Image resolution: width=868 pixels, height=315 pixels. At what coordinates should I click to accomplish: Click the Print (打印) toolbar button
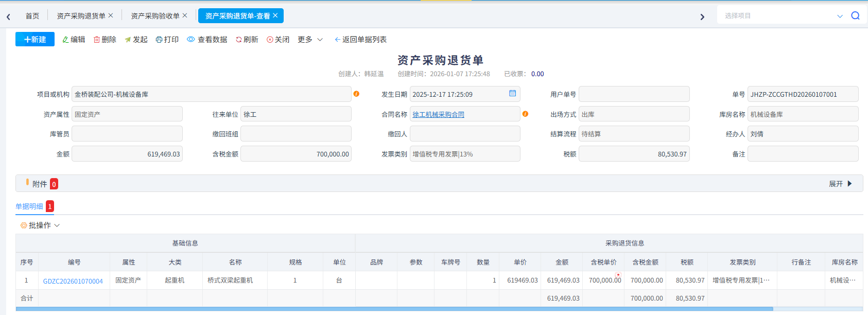(167, 40)
